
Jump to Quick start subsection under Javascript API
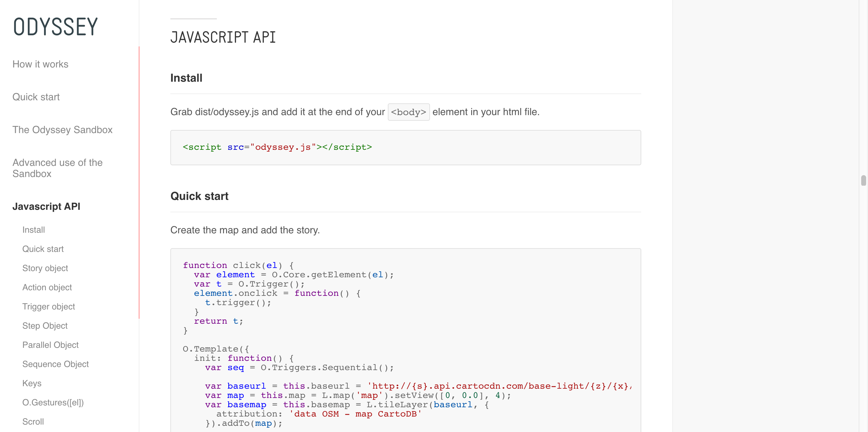point(43,249)
